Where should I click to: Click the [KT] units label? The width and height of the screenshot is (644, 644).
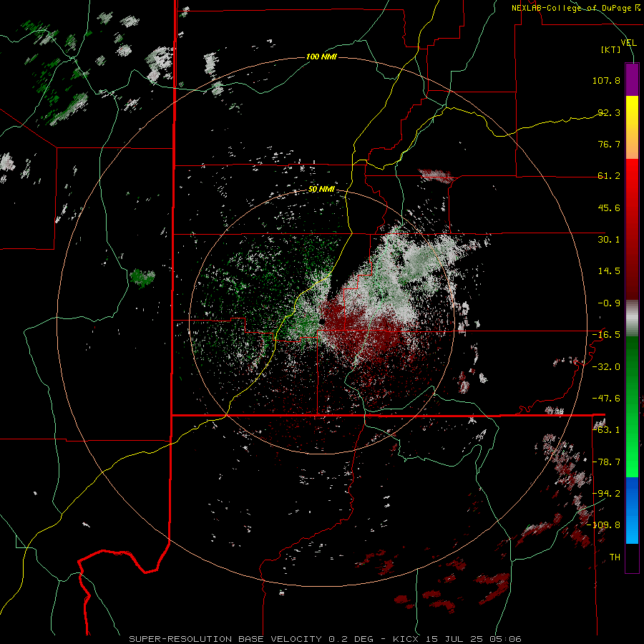pyautogui.click(x=611, y=49)
